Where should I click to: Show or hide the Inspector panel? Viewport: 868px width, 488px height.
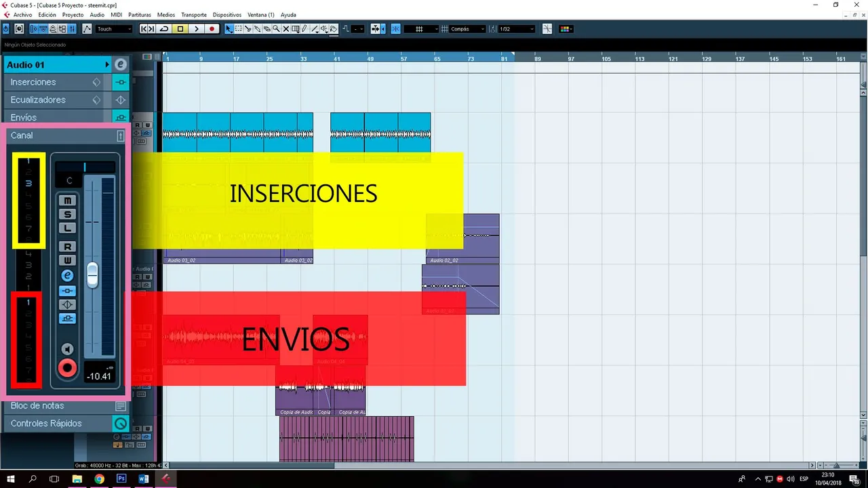pos(33,28)
